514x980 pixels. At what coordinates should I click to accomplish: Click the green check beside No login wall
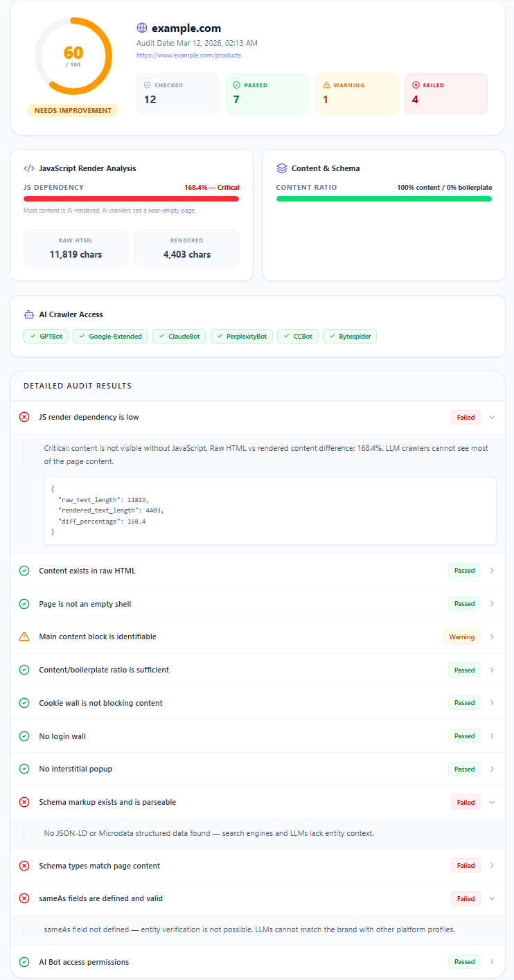(x=24, y=736)
